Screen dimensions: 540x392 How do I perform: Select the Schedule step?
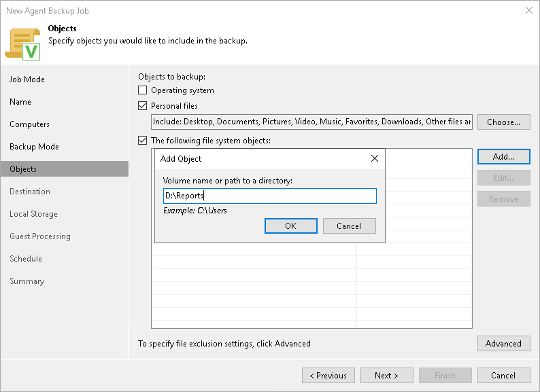tap(26, 259)
